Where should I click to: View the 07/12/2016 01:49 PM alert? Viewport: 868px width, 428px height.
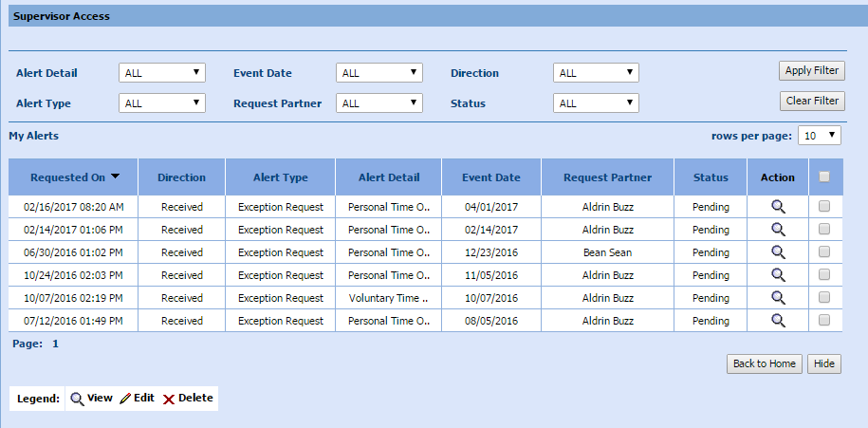click(x=778, y=321)
